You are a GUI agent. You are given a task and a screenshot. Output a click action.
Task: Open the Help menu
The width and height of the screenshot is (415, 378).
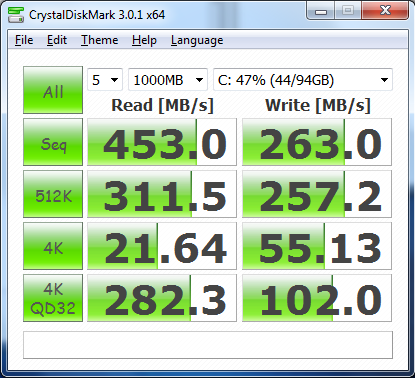[144, 40]
